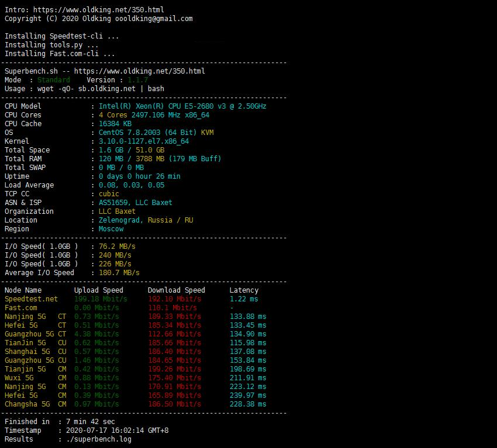
Task: Click the Timestamp 2020-07-17 16:02:14 value
Action: tap(117, 430)
